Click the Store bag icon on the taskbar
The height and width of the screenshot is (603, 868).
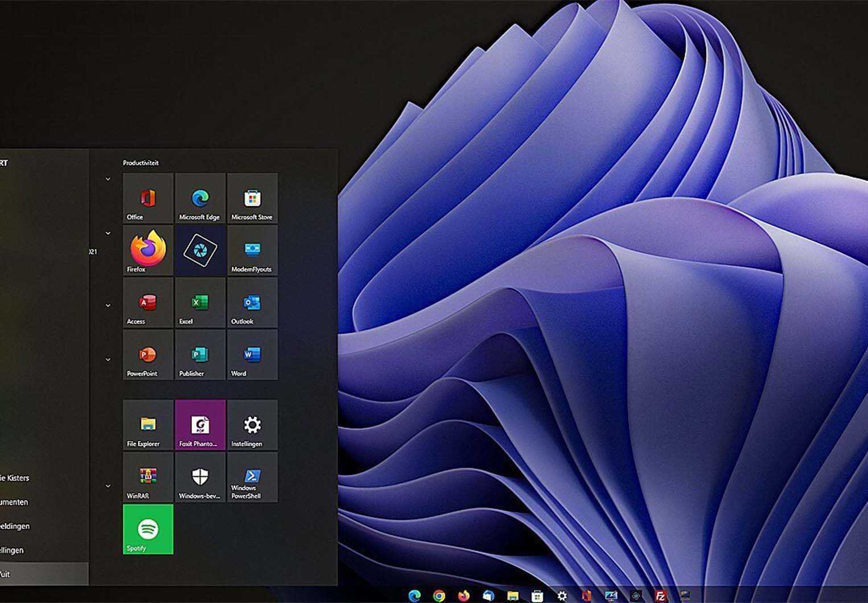coord(537,596)
